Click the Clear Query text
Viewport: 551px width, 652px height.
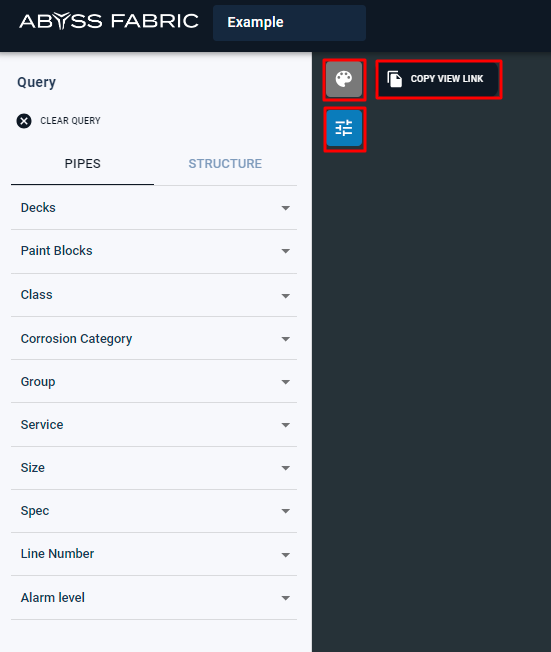point(70,121)
